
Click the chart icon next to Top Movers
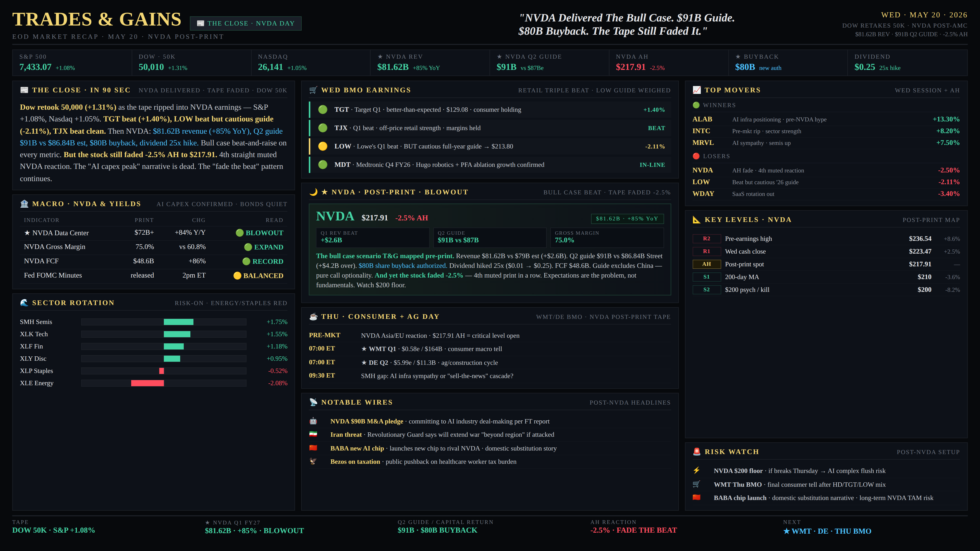point(696,90)
